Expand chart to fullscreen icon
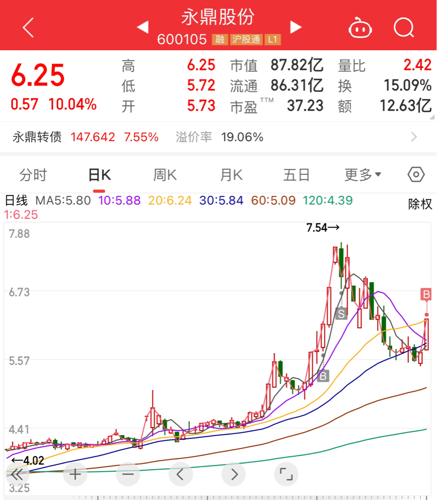437x500 pixels. pyautogui.click(x=286, y=474)
